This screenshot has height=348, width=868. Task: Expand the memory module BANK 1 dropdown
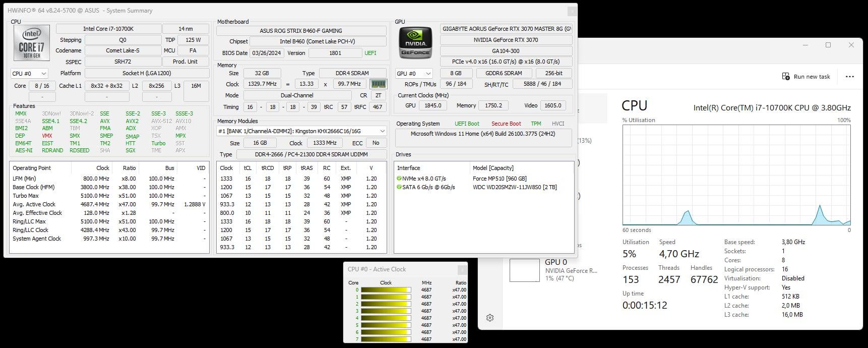(x=301, y=131)
